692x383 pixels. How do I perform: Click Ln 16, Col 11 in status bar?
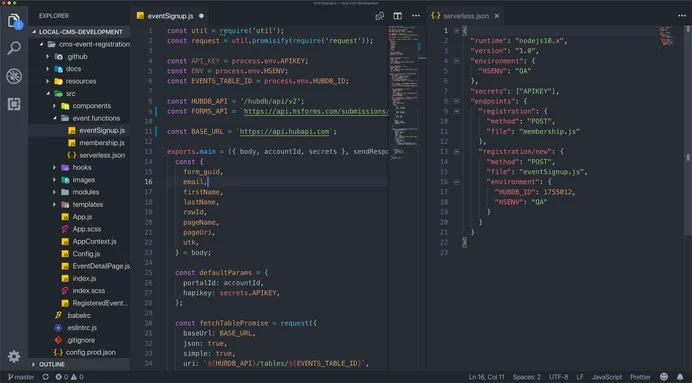(486, 377)
